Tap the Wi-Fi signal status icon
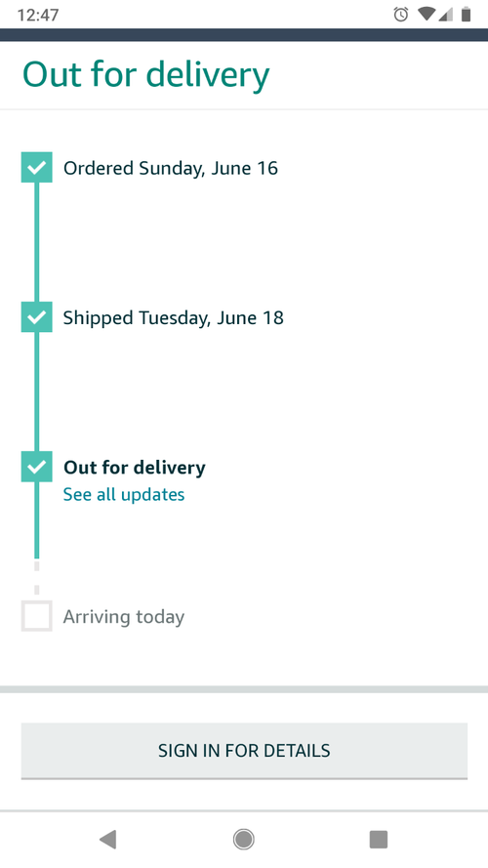 [427, 15]
